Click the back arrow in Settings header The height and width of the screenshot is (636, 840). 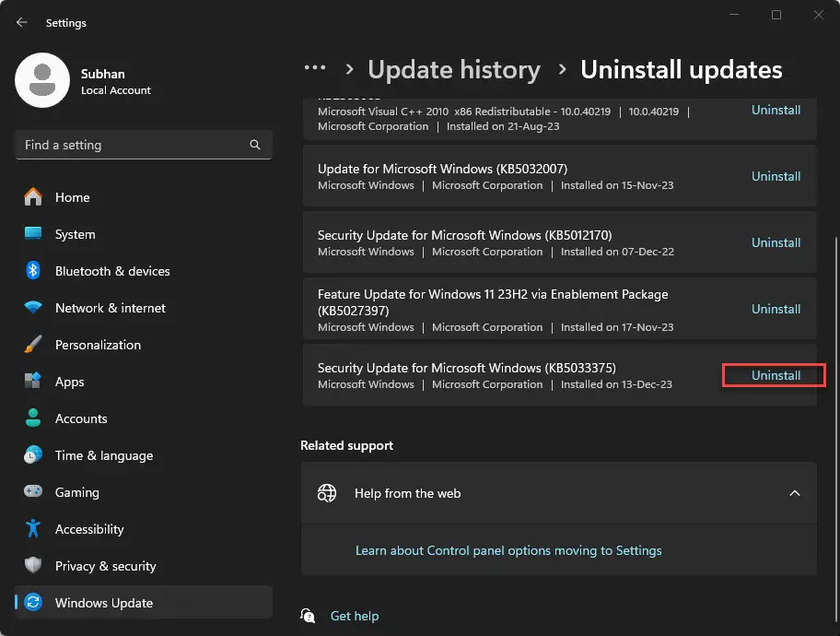click(22, 22)
